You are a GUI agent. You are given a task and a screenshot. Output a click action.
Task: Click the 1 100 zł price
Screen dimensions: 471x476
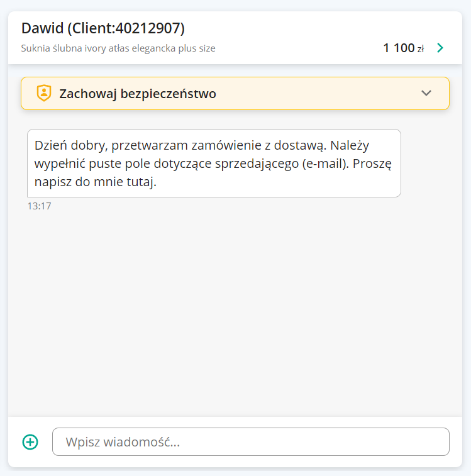[x=403, y=48]
